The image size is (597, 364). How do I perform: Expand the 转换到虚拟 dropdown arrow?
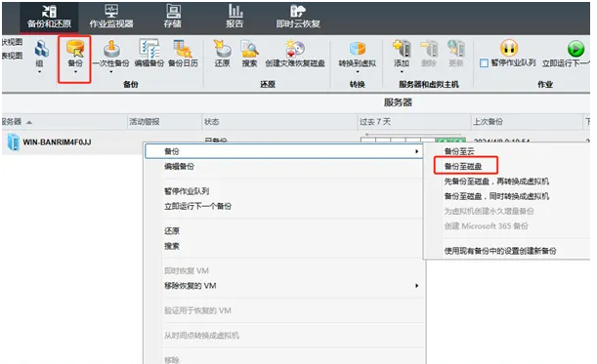click(358, 71)
